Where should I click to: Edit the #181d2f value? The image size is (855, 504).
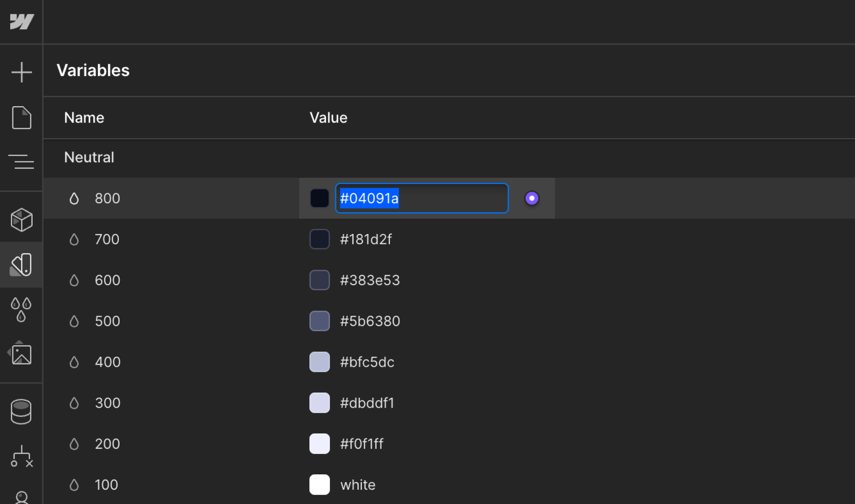pos(366,239)
